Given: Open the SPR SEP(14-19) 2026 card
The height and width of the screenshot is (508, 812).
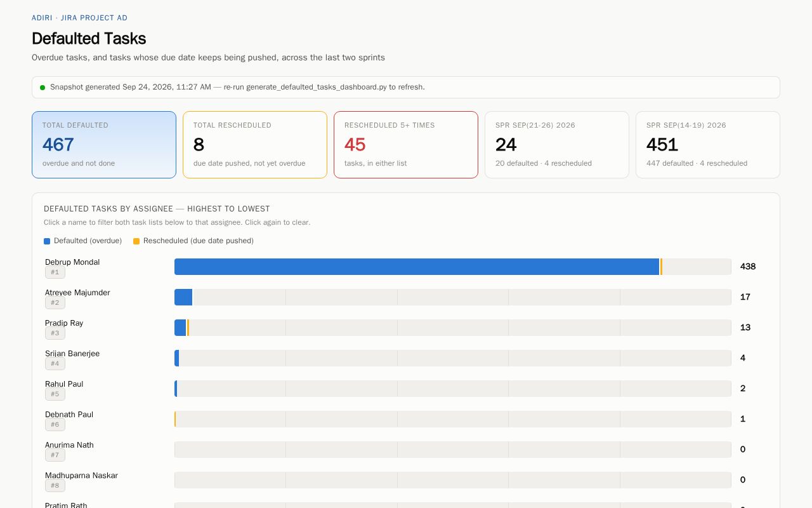Looking at the screenshot, I should (708, 145).
